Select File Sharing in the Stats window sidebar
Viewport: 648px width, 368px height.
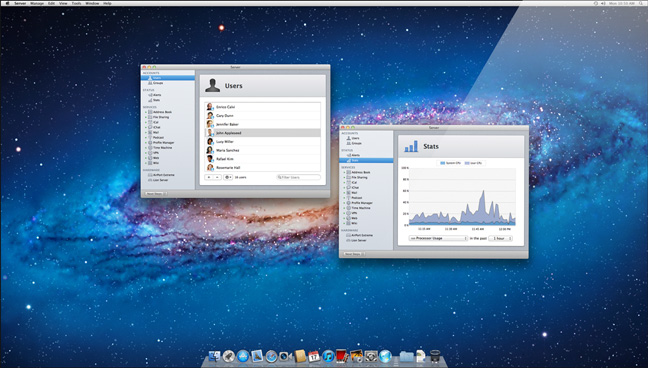359,177
